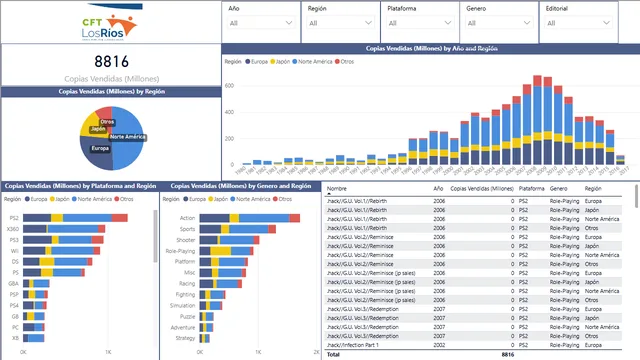Click Japón legend in Genero chart

(218, 199)
